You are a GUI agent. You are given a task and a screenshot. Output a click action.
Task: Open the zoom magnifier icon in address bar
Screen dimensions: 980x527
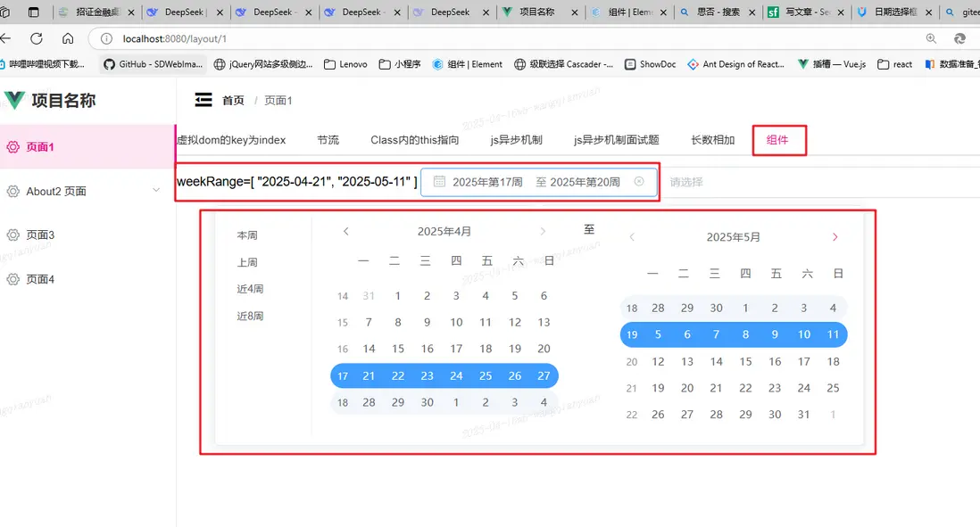click(931, 38)
